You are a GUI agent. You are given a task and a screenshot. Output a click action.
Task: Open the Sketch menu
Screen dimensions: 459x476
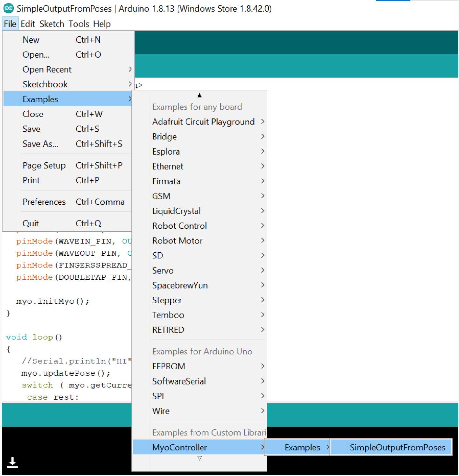pyautogui.click(x=52, y=24)
